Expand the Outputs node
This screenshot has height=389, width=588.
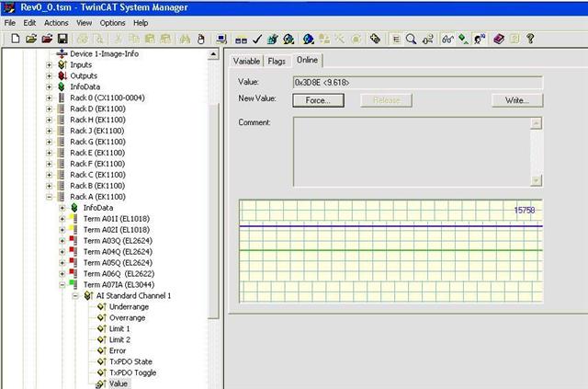pos(49,75)
